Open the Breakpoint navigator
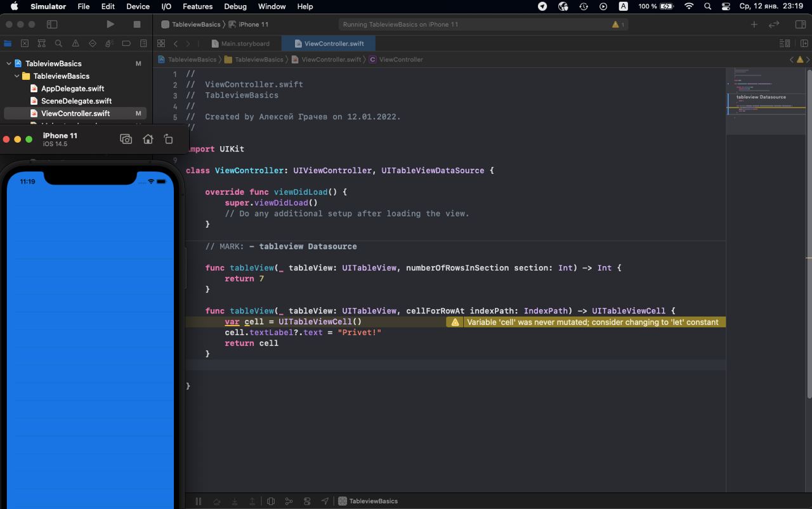The width and height of the screenshot is (812, 509). (x=126, y=43)
